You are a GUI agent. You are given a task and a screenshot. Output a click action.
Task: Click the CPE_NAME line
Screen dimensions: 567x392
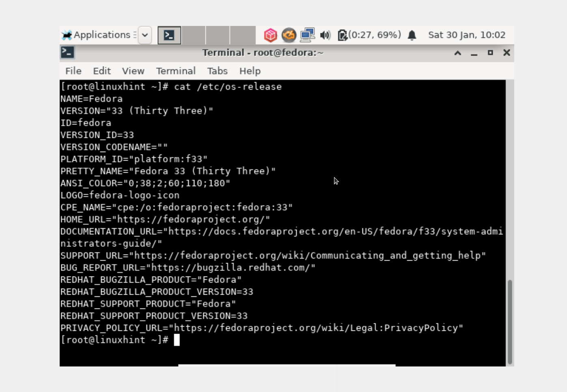click(177, 207)
